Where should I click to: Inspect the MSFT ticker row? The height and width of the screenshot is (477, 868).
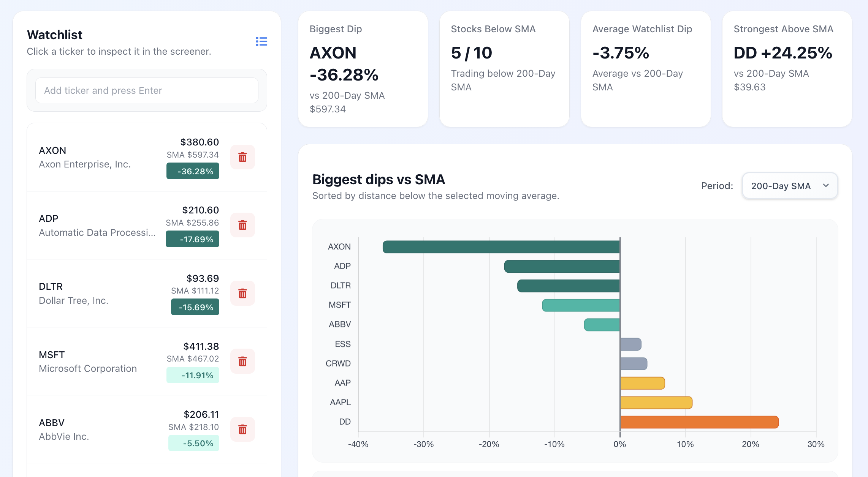147,361
